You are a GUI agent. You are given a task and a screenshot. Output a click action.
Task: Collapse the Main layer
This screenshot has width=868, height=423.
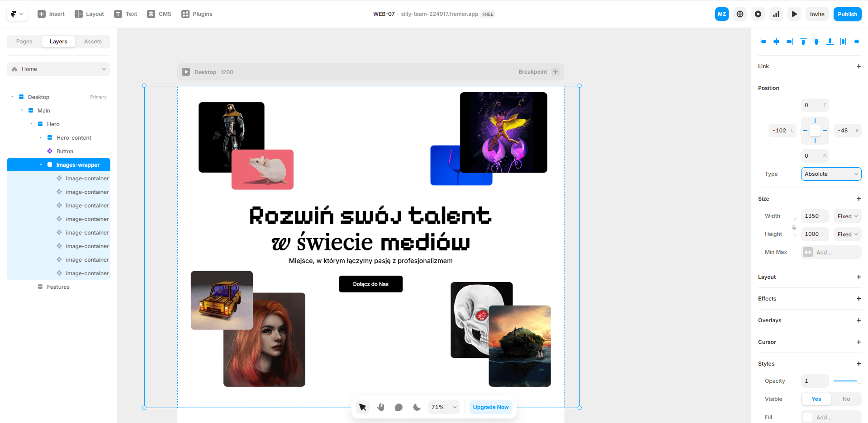click(x=22, y=110)
